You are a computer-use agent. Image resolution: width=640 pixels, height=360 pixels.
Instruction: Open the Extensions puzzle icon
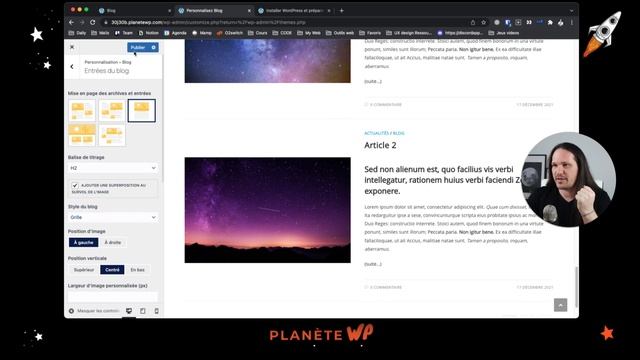(x=550, y=22)
